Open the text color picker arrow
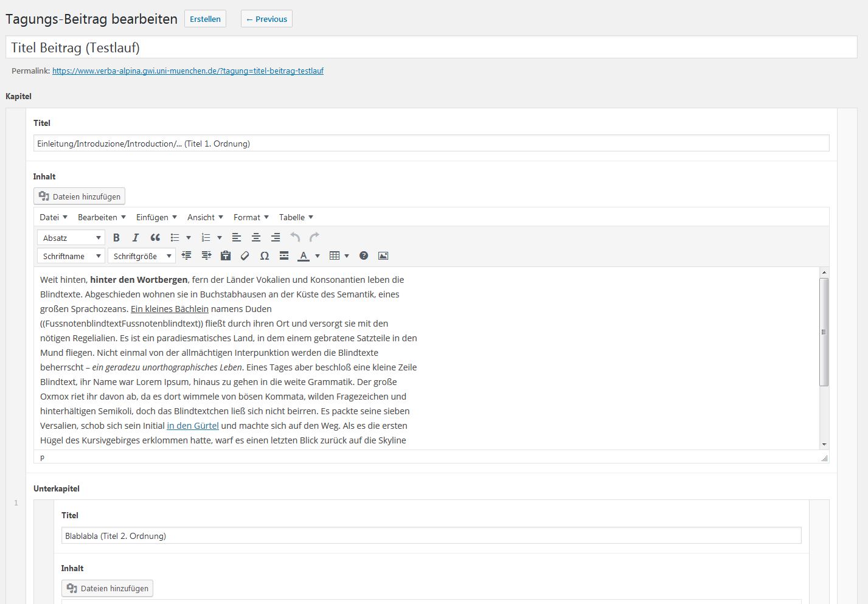Screen dimensions: 868x604 (318, 256)
